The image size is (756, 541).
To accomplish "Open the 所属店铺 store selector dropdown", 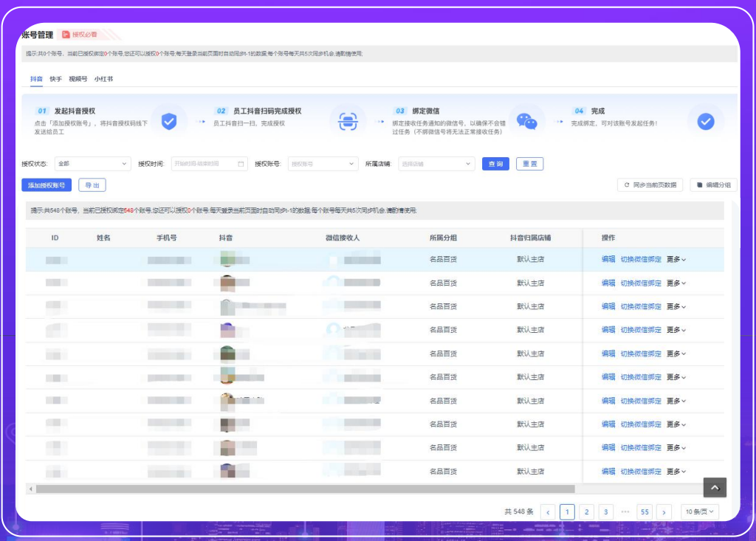I will point(436,164).
